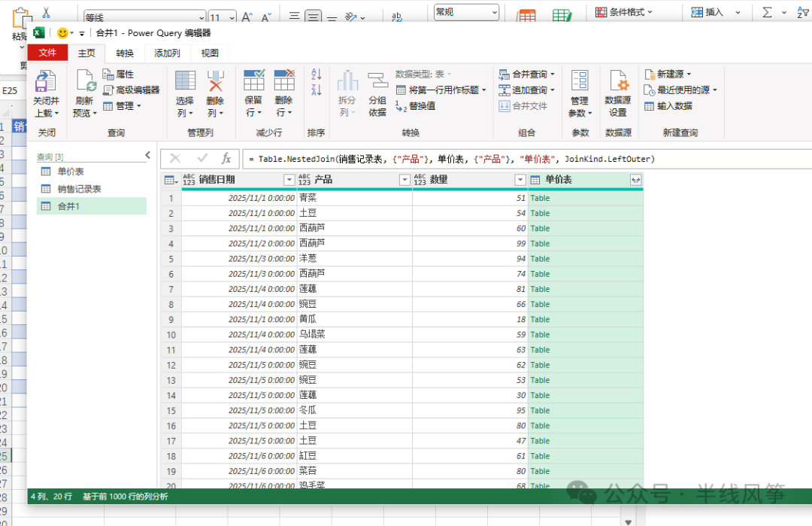812x526 pixels.
Task: Click the 管理参数 manage parameters icon
Action: [580, 81]
